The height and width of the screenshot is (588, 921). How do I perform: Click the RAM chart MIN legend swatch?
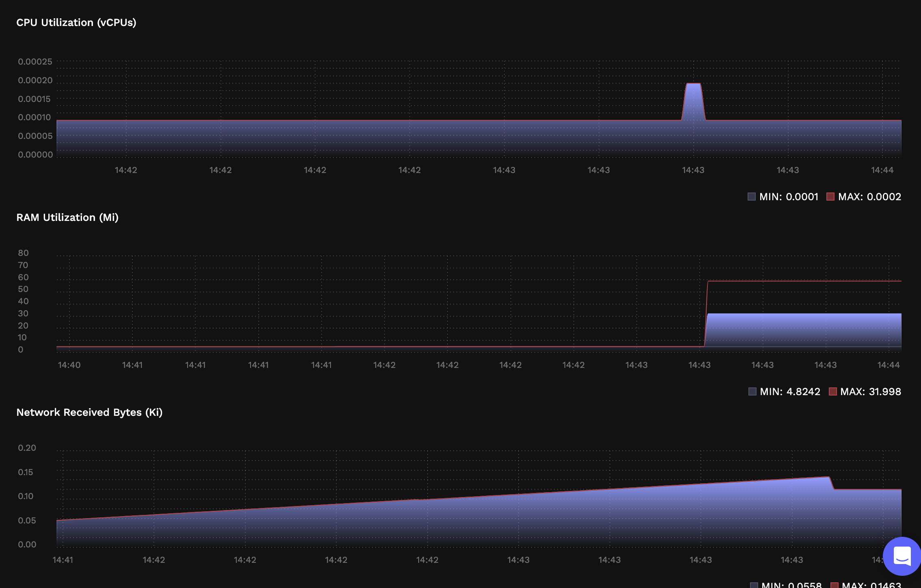[752, 391]
